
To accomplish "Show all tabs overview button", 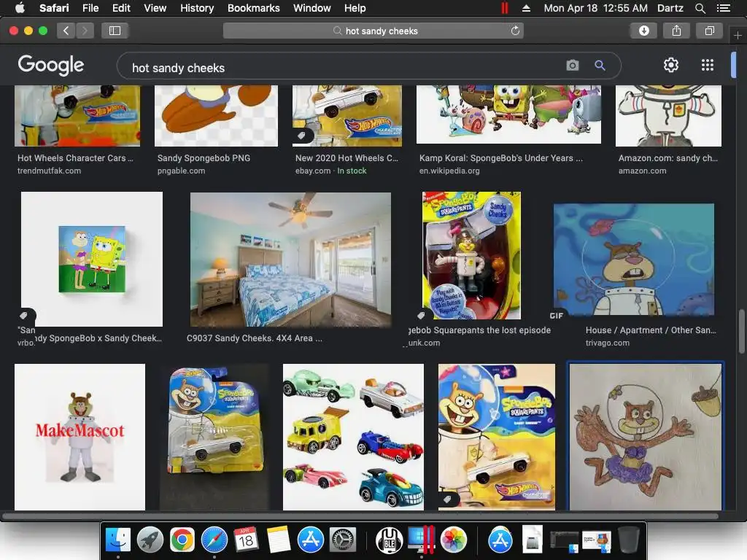I will click(709, 31).
